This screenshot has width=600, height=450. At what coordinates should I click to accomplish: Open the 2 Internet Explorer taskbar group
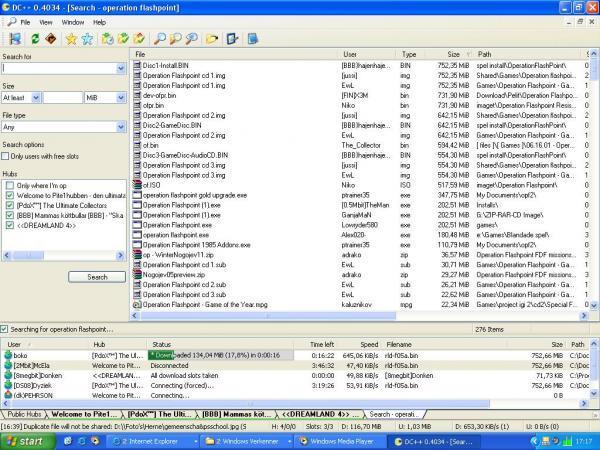pyautogui.click(x=152, y=442)
